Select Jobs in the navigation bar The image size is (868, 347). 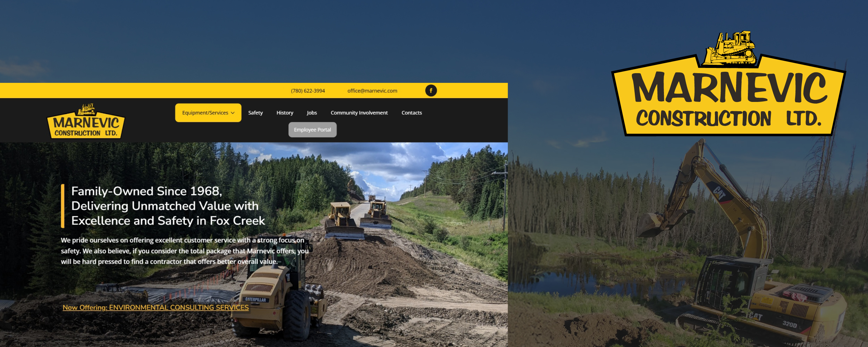(x=311, y=113)
